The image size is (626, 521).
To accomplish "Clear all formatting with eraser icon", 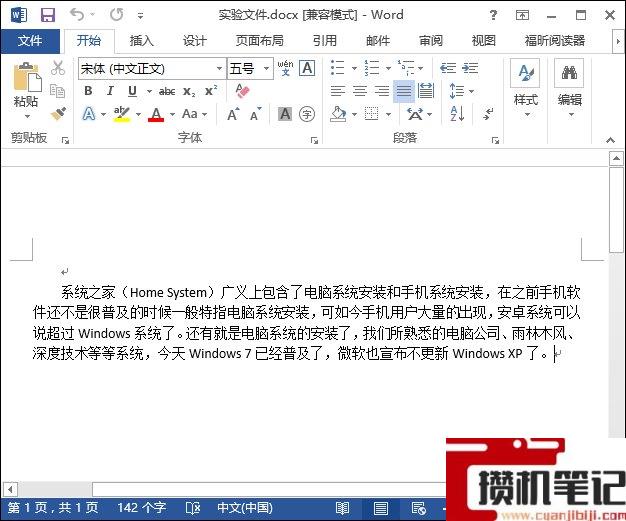I will [242, 91].
